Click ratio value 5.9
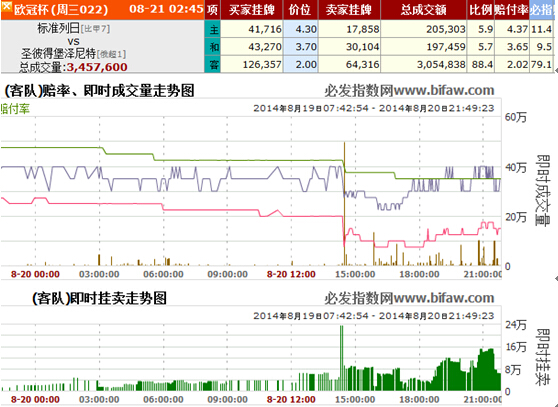 pos(486,29)
